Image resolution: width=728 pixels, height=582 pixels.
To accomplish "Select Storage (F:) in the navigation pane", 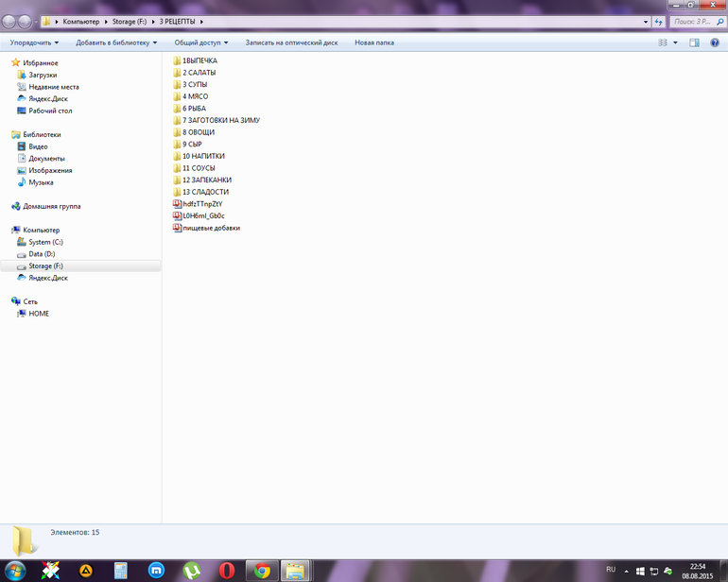I will click(x=45, y=266).
